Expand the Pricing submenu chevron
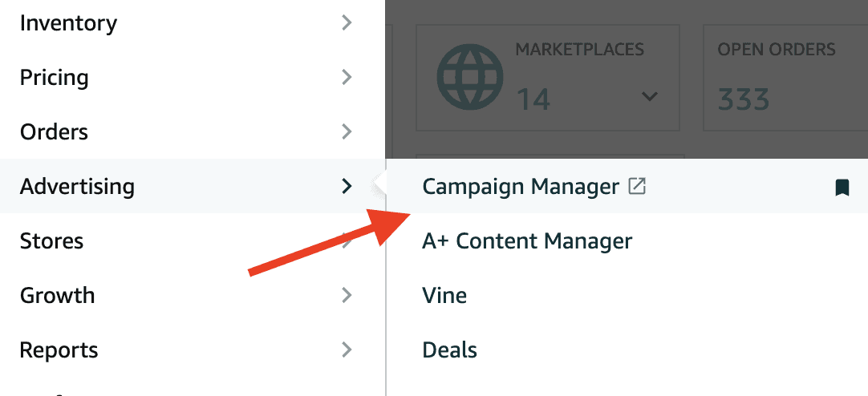Viewport: 868px width, 396px height. (347, 77)
